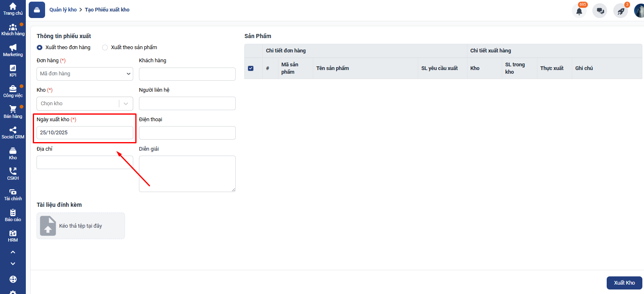Open the chat messages icon
The image size is (644, 294).
coord(600,11)
